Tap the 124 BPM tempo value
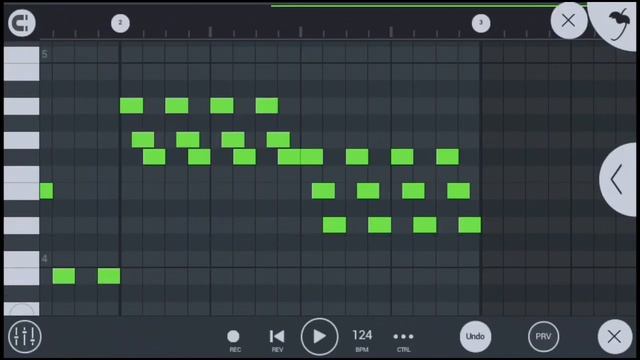The height and width of the screenshot is (360, 640). click(x=362, y=340)
